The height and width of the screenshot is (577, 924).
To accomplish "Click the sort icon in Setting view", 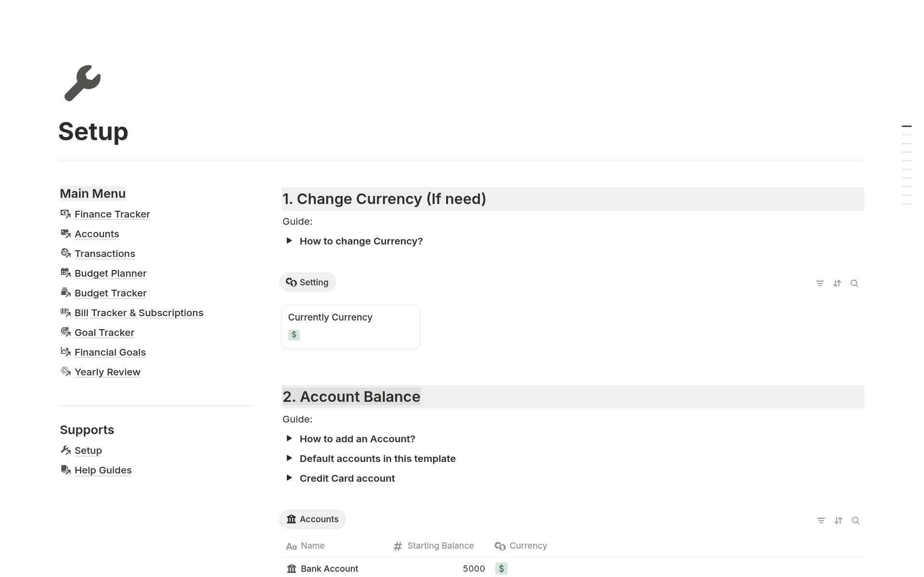I will point(837,283).
